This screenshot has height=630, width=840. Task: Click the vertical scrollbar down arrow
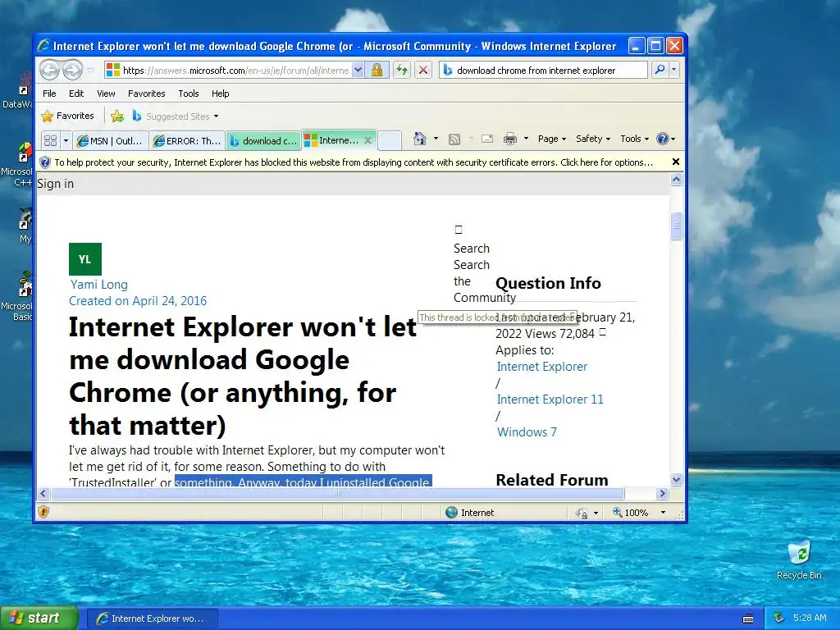(676, 479)
